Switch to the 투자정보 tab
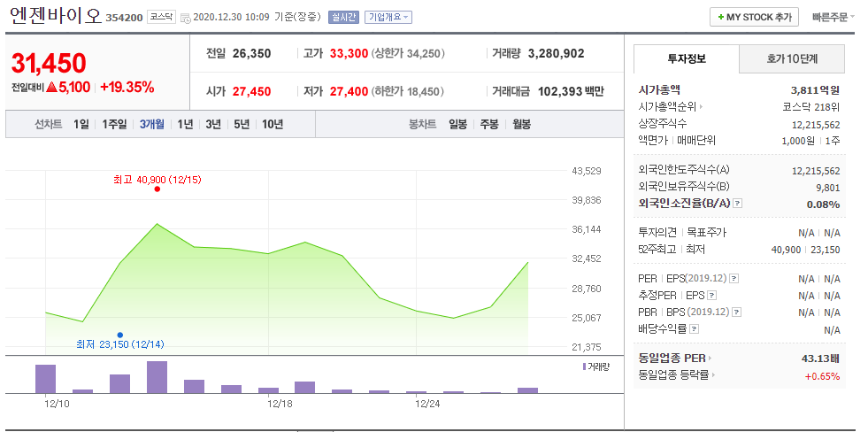The width and height of the screenshot is (868, 432). pyautogui.click(x=687, y=58)
